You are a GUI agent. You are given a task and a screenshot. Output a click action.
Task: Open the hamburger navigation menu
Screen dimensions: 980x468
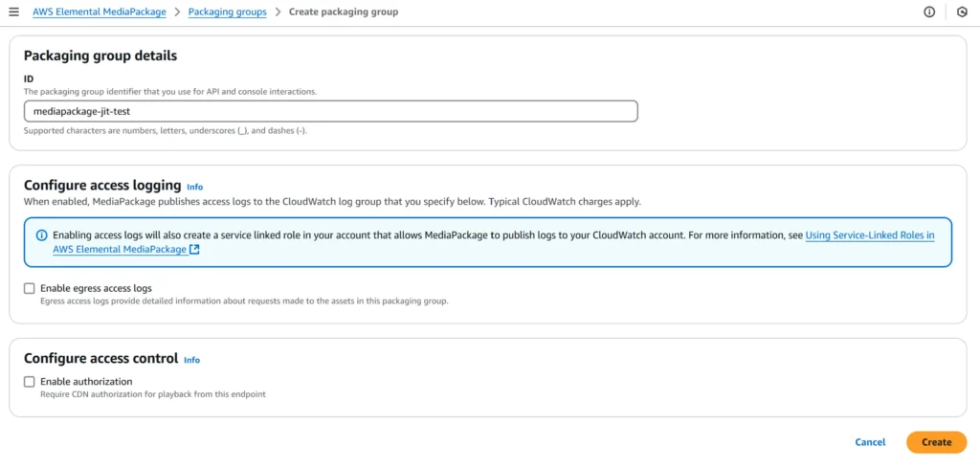pyautogui.click(x=13, y=11)
